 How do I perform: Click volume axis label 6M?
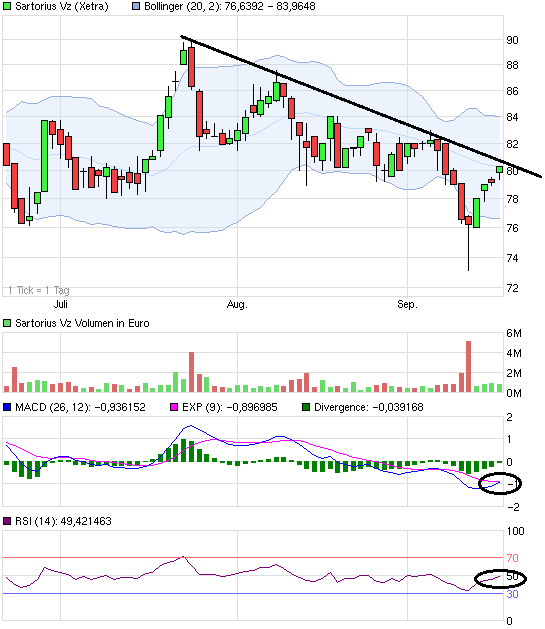pos(514,333)
